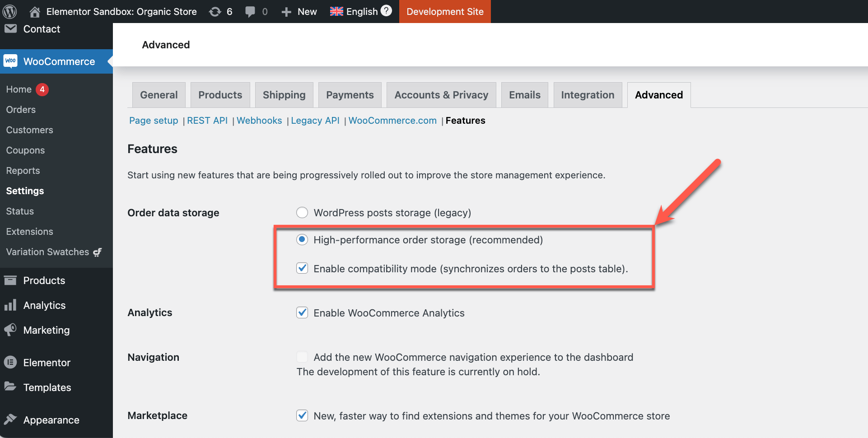Click the Marketing megaphone icon
Screen dimensions: 868x438
click(x=10, y=330)
